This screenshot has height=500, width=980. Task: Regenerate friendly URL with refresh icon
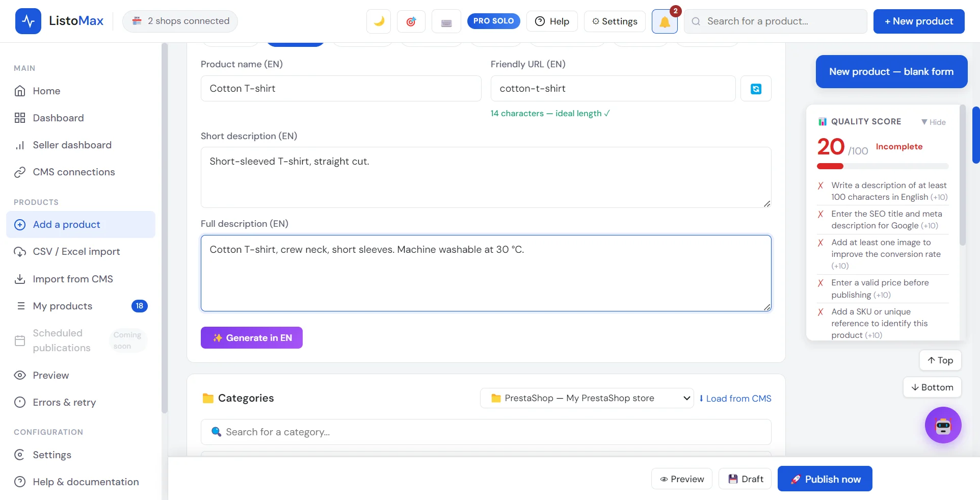(756, 89)
